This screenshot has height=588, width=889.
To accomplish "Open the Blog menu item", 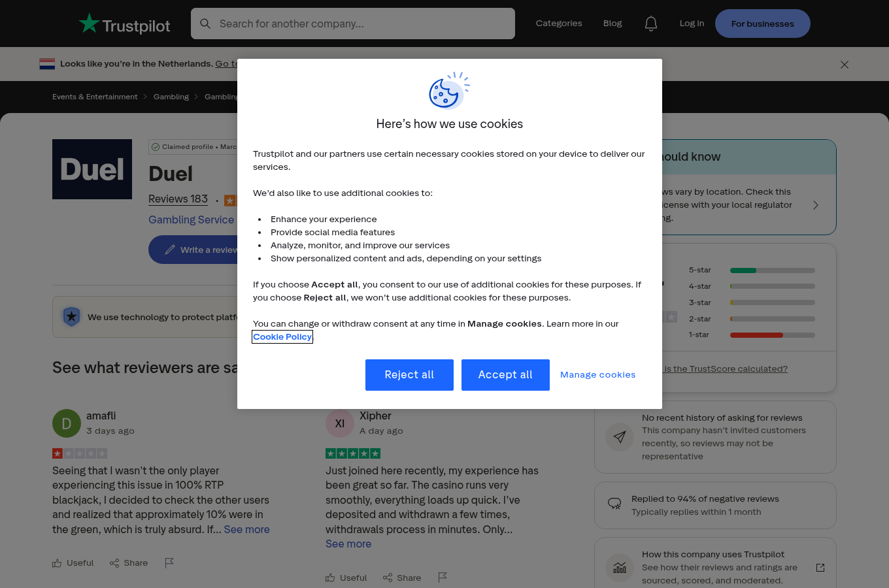I will [x=612, y=24].
